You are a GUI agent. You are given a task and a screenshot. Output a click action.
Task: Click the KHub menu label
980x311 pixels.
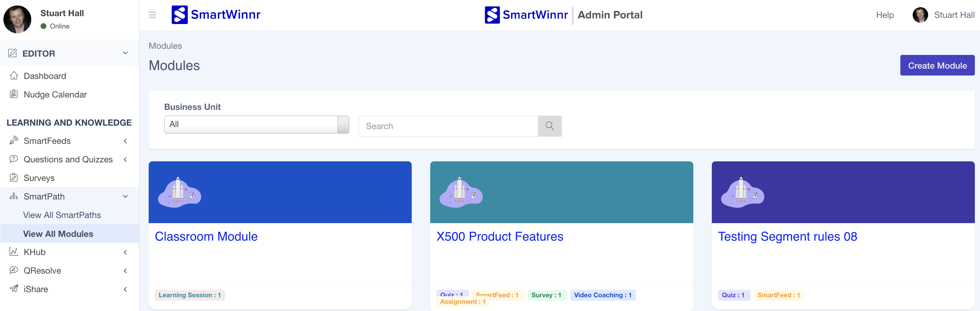[x=35, y=252]
